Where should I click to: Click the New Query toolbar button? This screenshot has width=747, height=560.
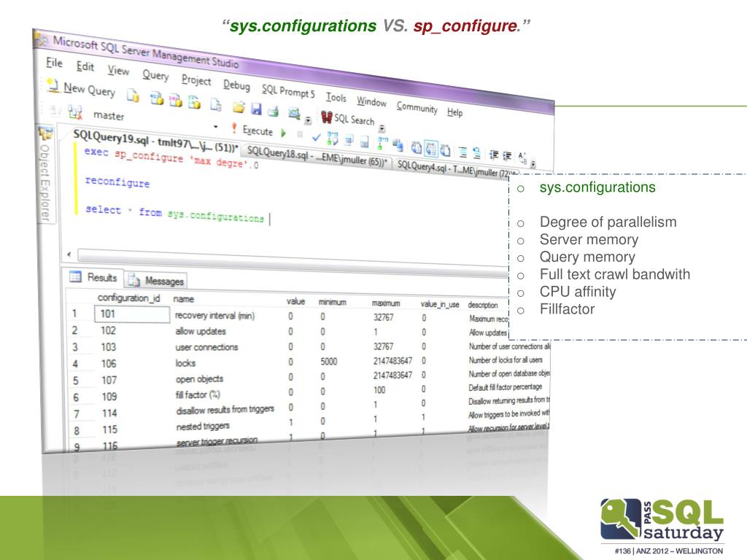click(x=82, y=88)
